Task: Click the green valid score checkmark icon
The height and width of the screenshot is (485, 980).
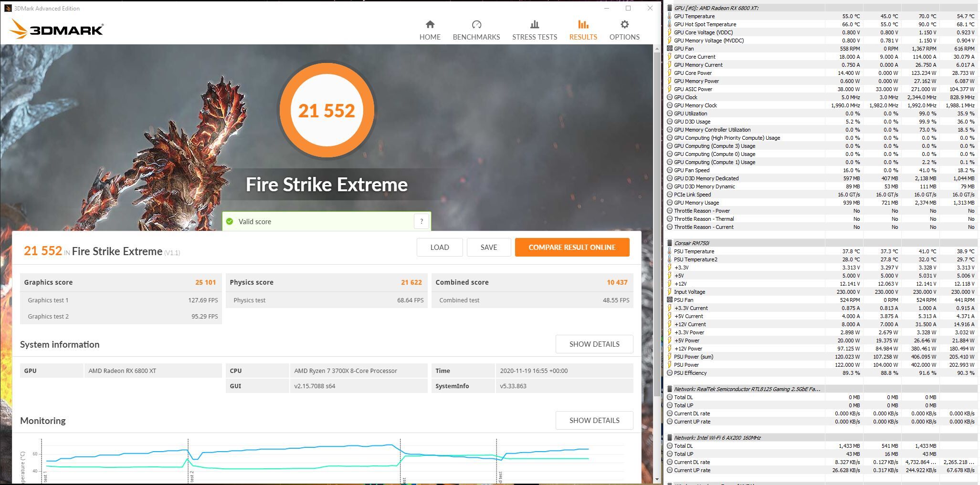Action: 230,221
